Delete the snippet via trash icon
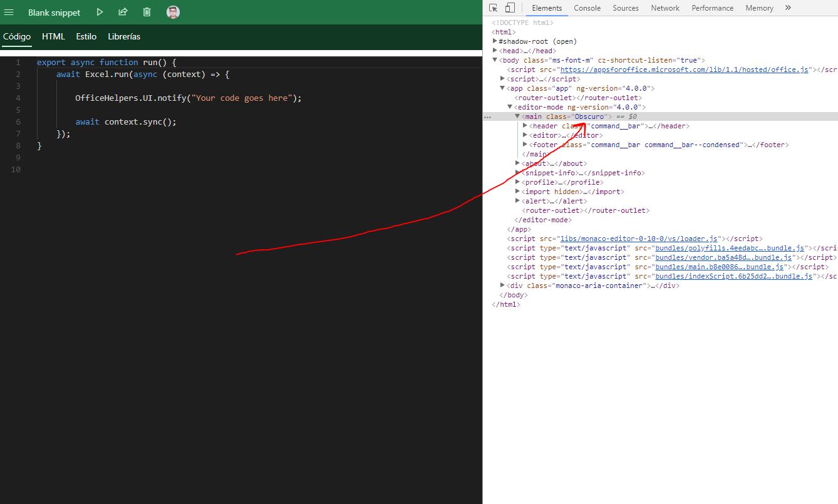 147,12
